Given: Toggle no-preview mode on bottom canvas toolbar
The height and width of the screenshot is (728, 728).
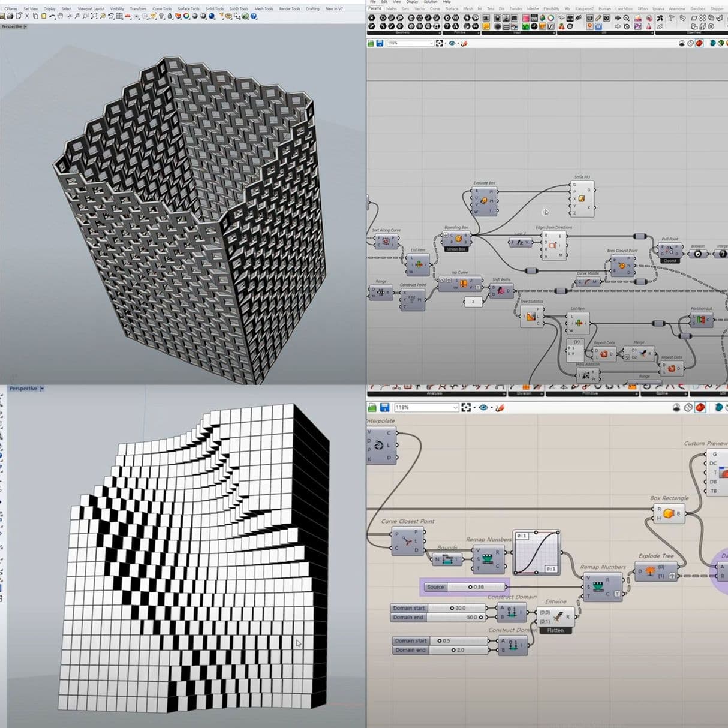Looking at the screenshot, I should (676, 407).
